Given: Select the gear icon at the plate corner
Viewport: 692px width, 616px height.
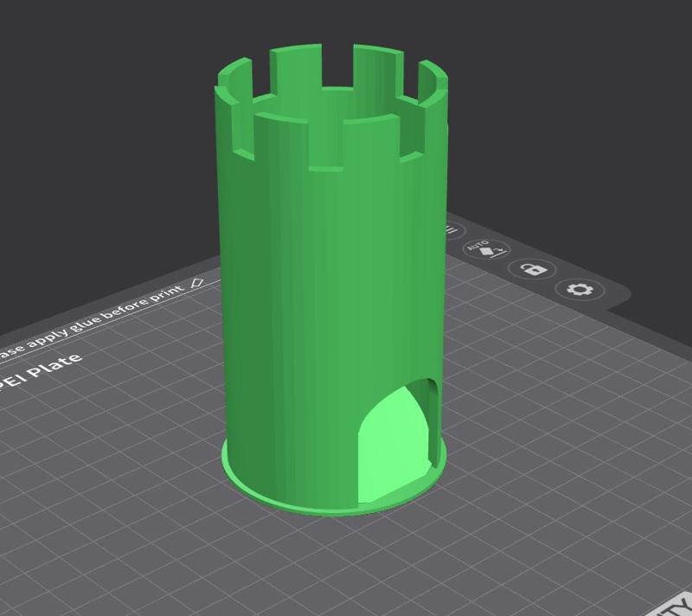Looking at the screenshot, I should tap(578, 290).
